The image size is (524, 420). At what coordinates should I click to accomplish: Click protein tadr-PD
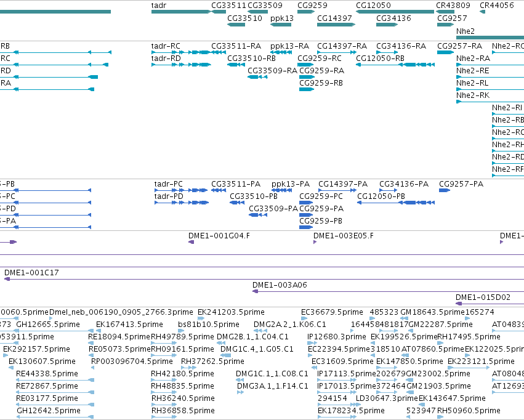click(182, 203)
